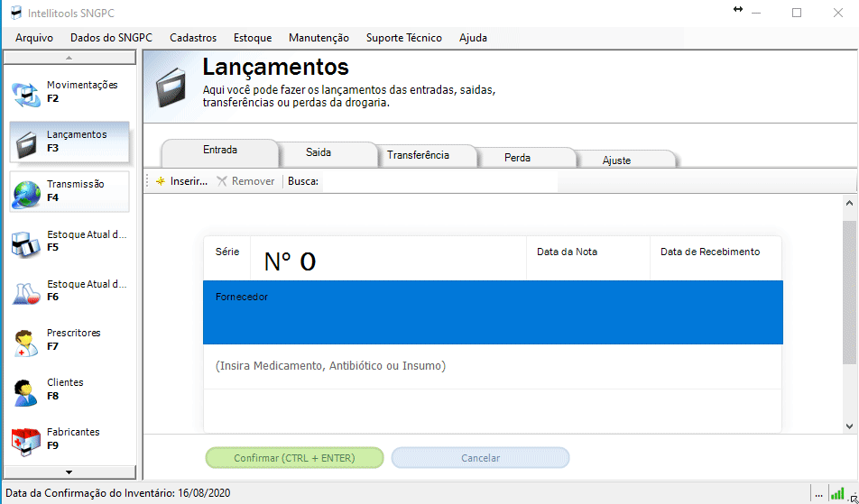Switch to the Entrada tab

[219, 152]
